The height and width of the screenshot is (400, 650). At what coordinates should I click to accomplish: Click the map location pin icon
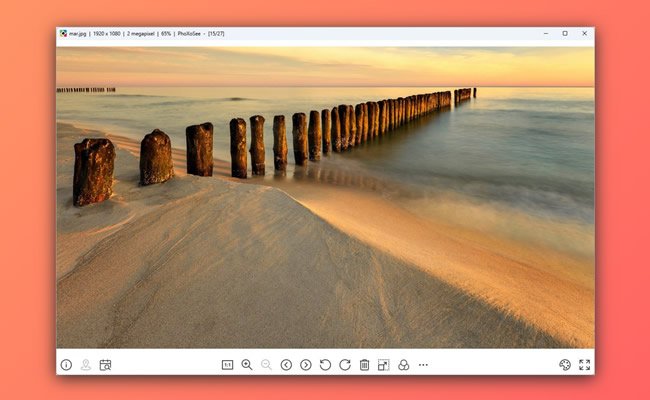coord(86,365)
